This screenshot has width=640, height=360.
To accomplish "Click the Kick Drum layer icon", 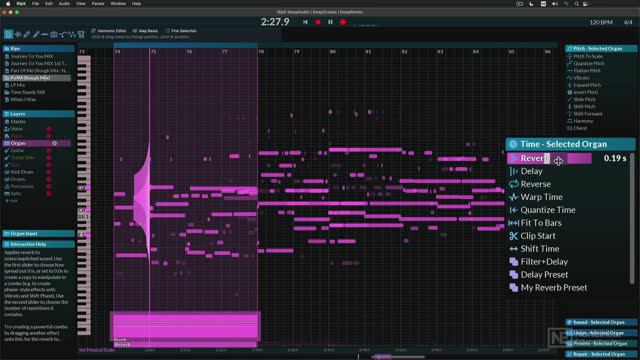I will point(7,172).
